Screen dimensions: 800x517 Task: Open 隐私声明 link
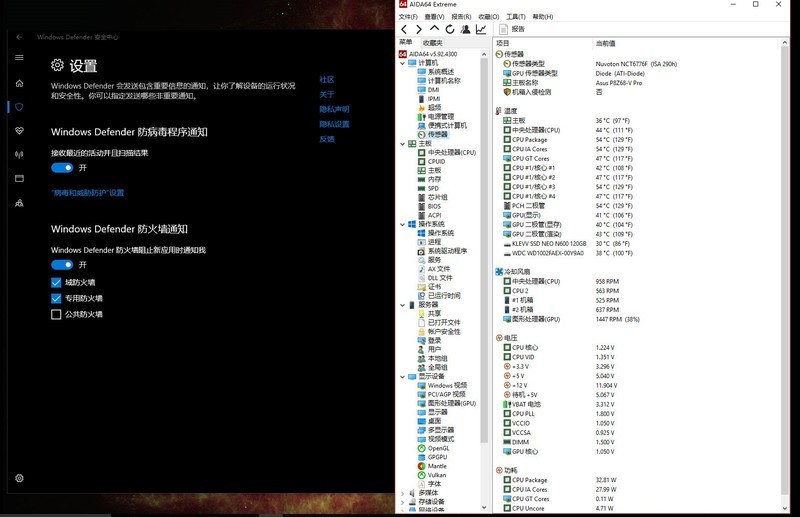[x=334, y=109]
